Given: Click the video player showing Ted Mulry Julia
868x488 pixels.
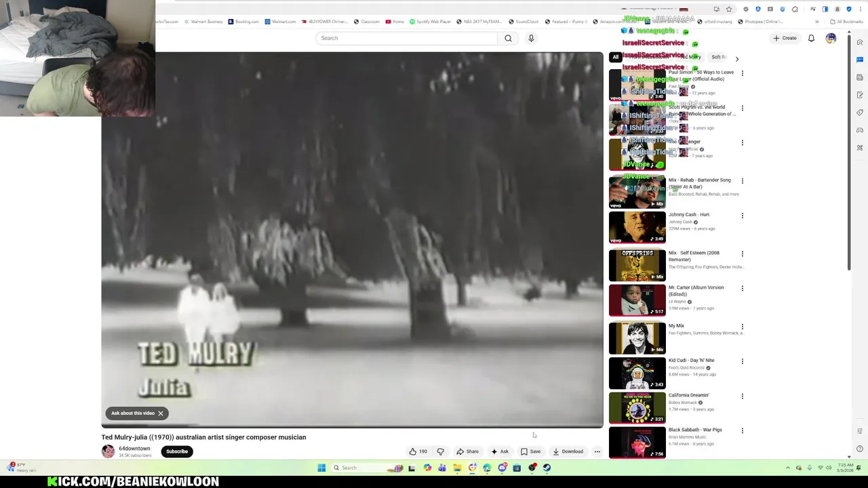Looking at the screenshot, I should [x=352, y=240].
